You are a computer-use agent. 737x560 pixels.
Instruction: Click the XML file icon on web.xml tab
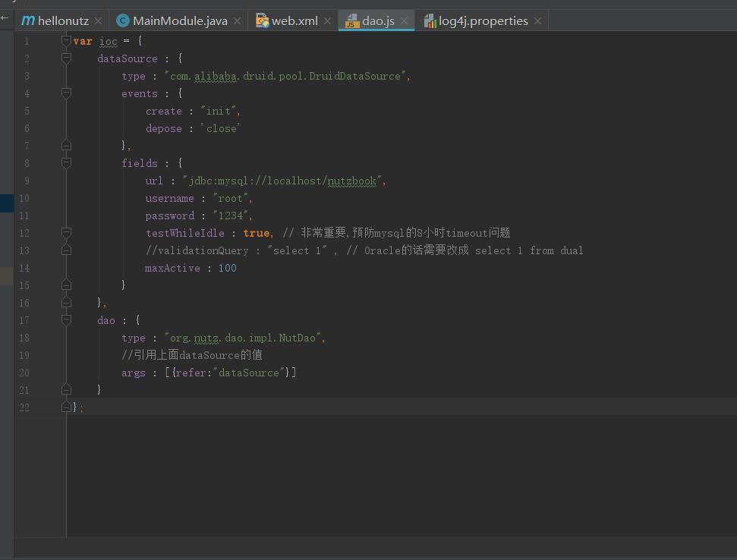click(263, 20)
